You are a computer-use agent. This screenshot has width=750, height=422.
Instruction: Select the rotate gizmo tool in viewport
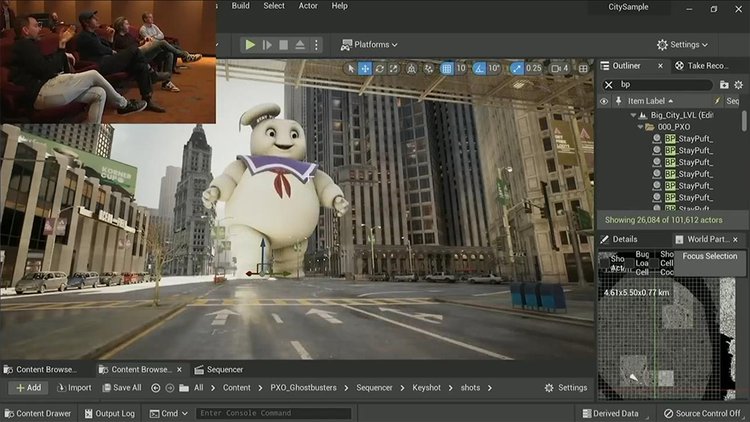(381, 68)
